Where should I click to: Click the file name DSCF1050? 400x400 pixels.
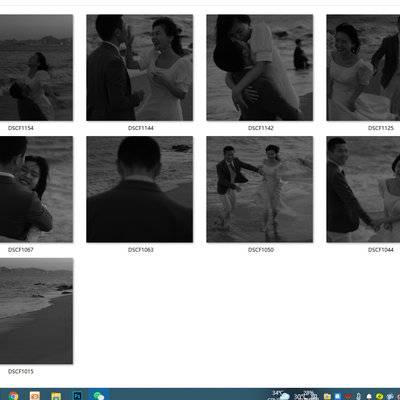(261, 250)
